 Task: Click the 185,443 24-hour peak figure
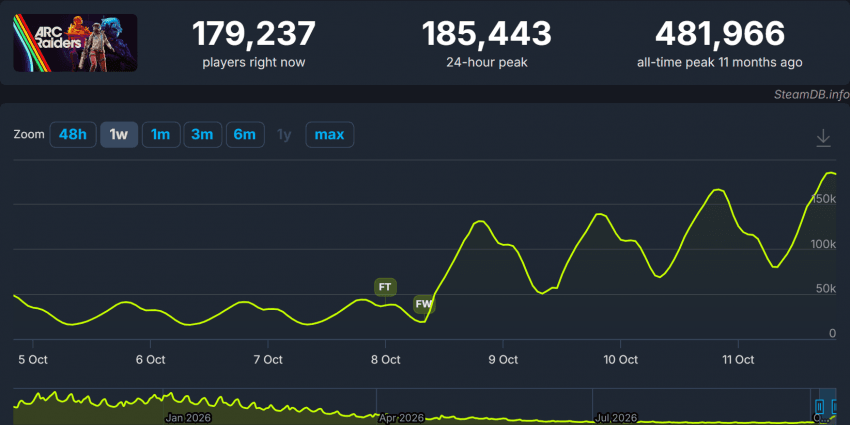486,34
